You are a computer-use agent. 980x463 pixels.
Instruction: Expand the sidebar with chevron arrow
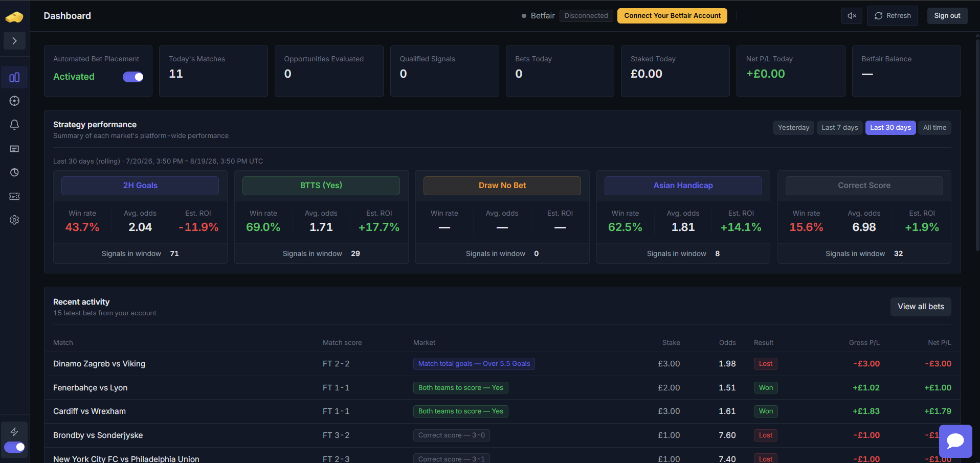click(x=14, y=41)
